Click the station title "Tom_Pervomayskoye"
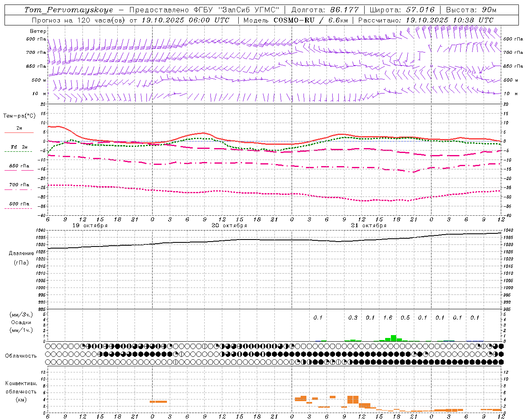The image size is (525, 420). pyautogui.click(x=68, y=10)
